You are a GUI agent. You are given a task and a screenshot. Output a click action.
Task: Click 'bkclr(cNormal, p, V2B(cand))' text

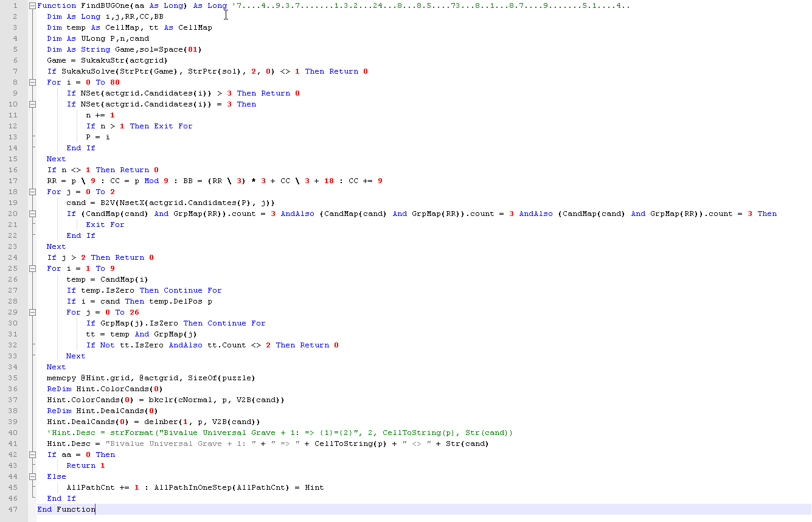point(217,400)
